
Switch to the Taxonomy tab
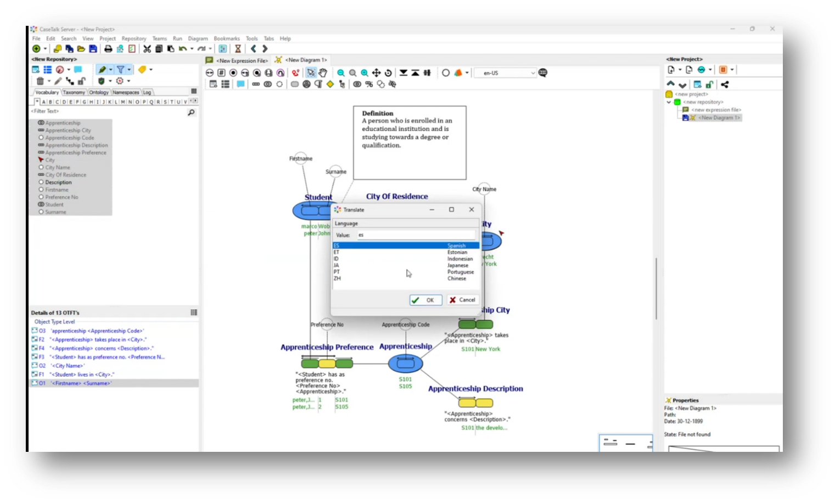tap(74, 92)
